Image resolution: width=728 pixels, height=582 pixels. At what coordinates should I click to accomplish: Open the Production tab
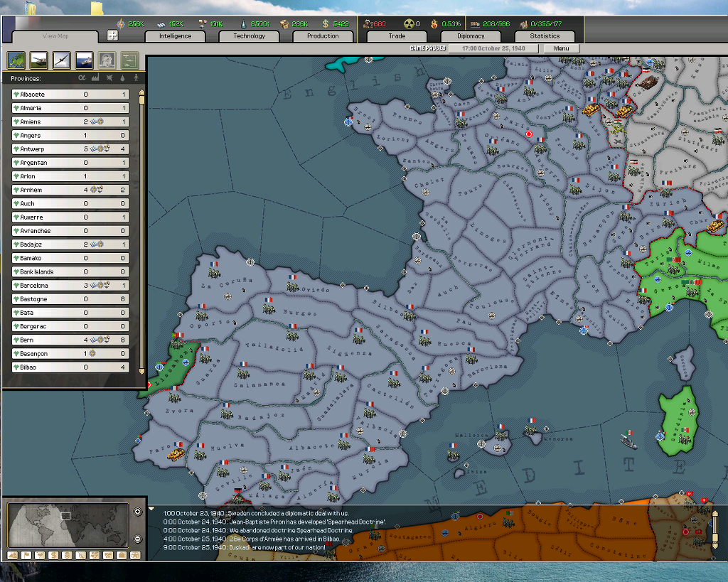[x=323, y=36]
